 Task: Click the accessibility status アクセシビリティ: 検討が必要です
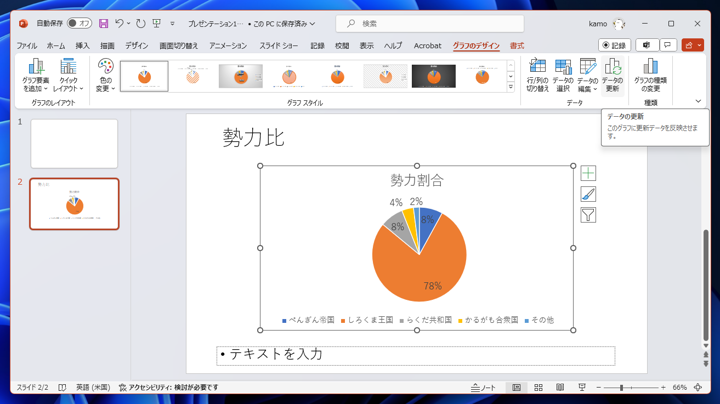[x=169, y=387]
